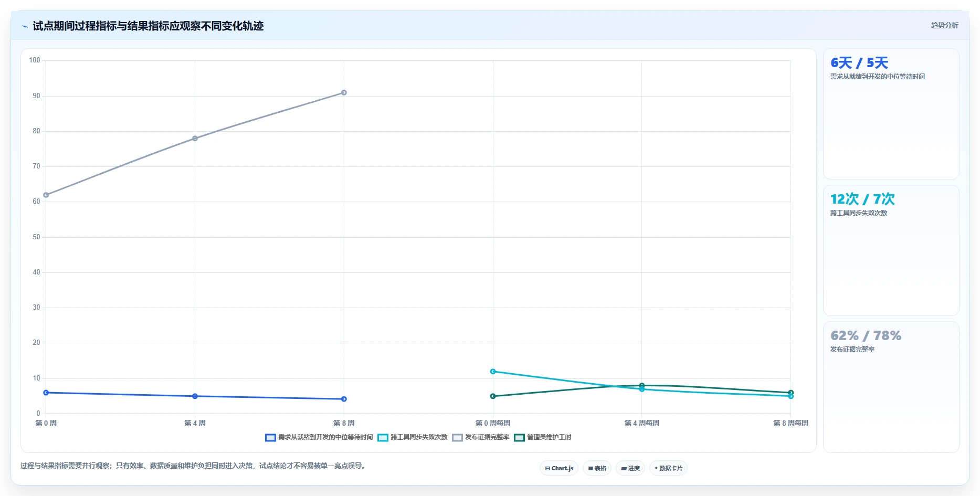
Task: Click the 50 y-axis tick label
Action: [36, 237]
